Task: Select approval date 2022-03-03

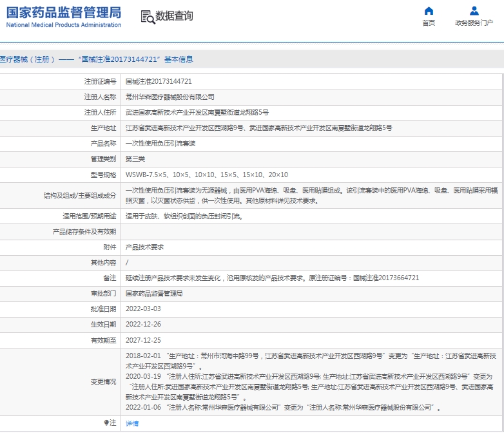Action: coord(143,309)
